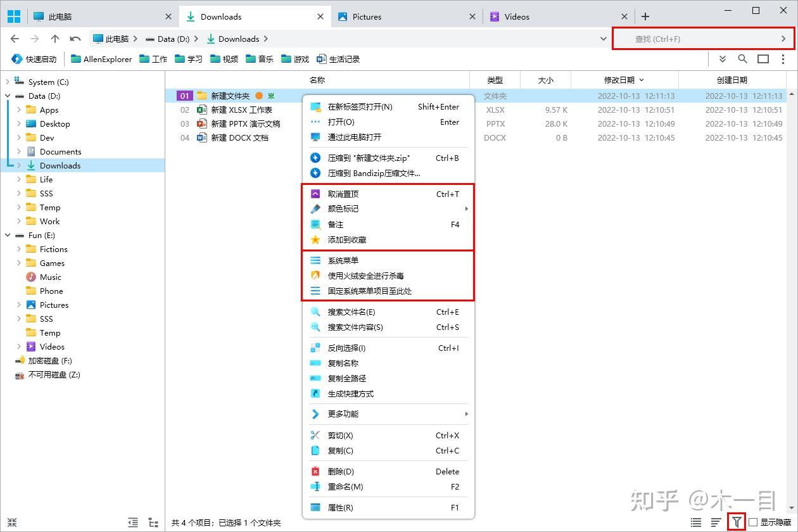Image resolution: width=798 pixels, height=532 pixels.
Task: Toggle the preview pane icon in the toolbar
Action: pyautogui.click(x=762, y=59)
